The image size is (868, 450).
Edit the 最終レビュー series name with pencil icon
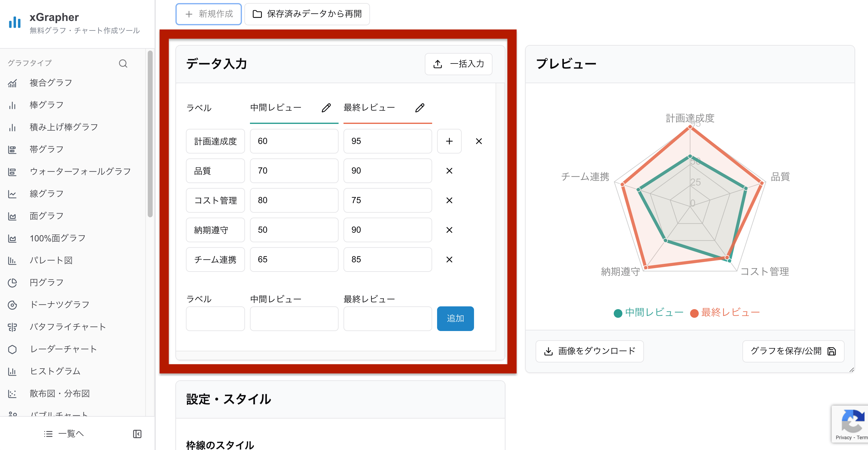coord(420,108)
